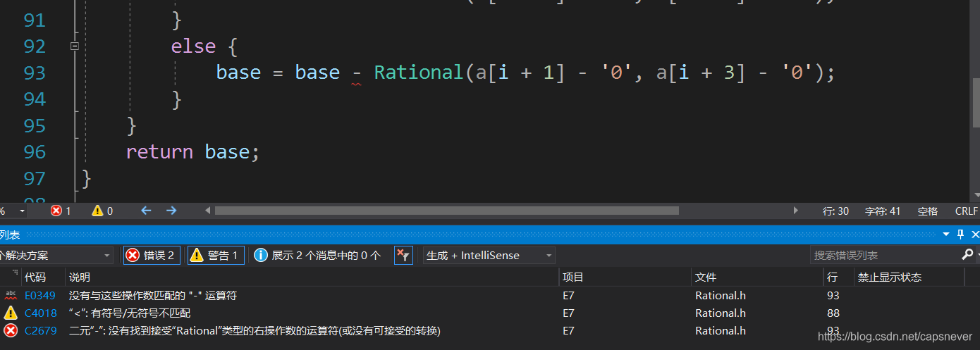Click the CRLF line ending indicator

pyautogui.click(x=966, y=211)
